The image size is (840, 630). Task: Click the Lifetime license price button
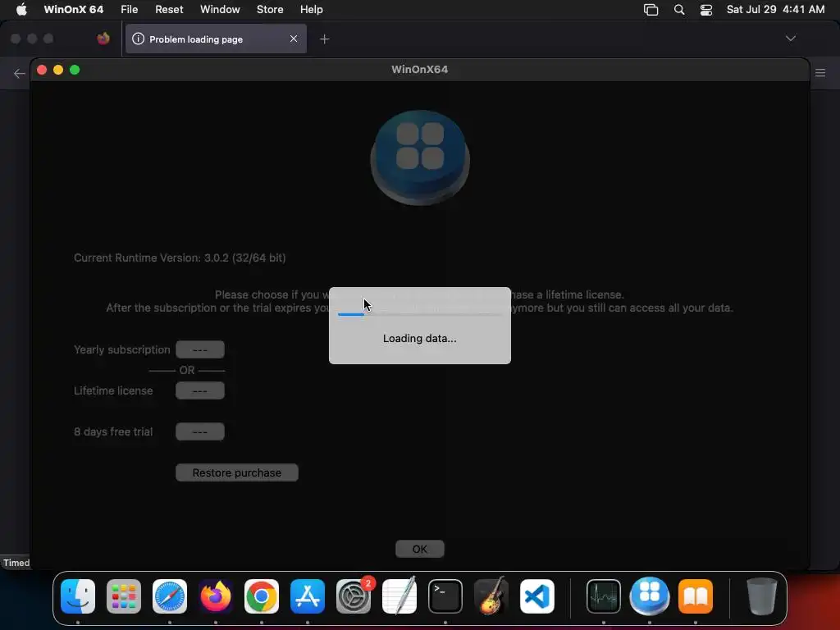[x=200, y=390]
